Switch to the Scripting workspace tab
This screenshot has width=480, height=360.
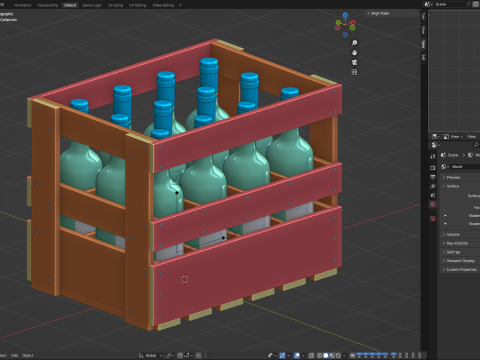point(116,5)
